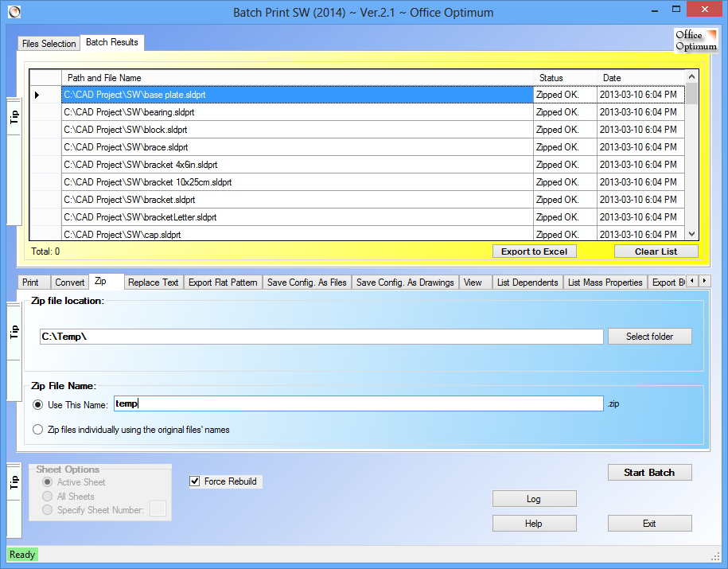Click the row selector arrow for base plate

(x=37, y=95)
